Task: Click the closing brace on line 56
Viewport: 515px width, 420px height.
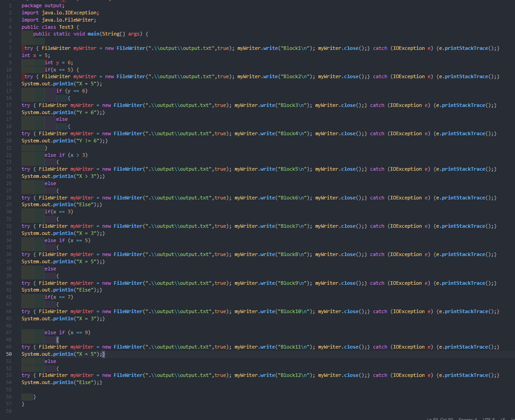Action: coord(35,397)
